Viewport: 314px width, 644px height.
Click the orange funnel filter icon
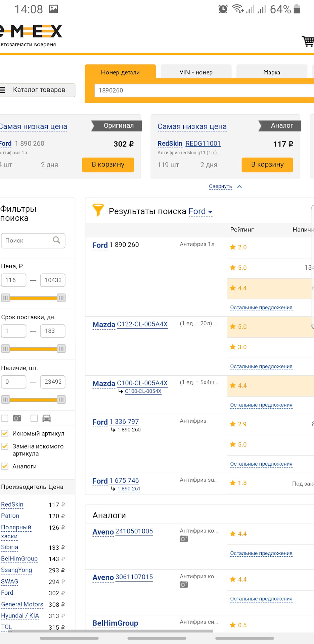[98, 210]
